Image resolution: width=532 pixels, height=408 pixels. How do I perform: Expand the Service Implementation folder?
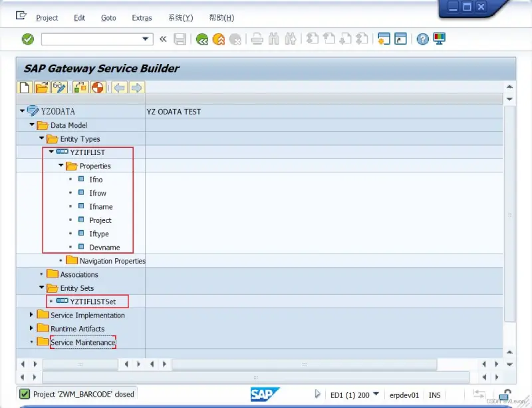pyautogui.click(x=31, y=315)
